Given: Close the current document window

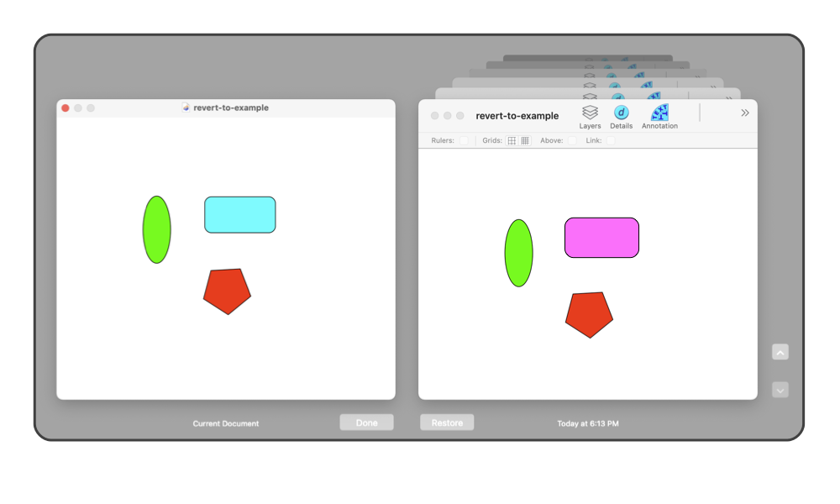Looking at the screenshot, I should coord(66,108).
